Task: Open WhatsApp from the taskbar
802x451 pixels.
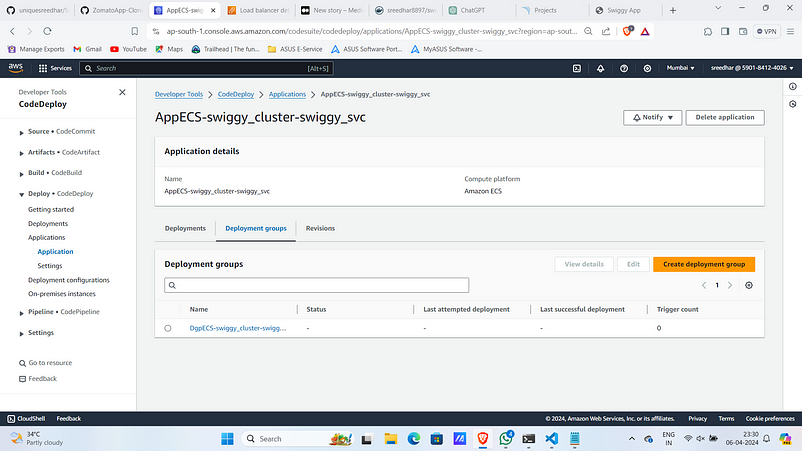Action: click(x=506, y=438)
